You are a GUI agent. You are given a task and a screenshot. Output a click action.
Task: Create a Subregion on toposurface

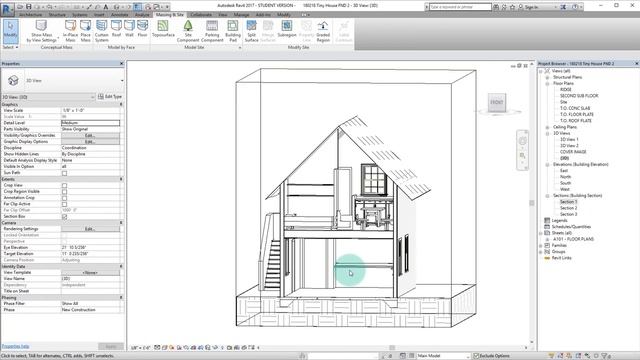pos(287,29)
